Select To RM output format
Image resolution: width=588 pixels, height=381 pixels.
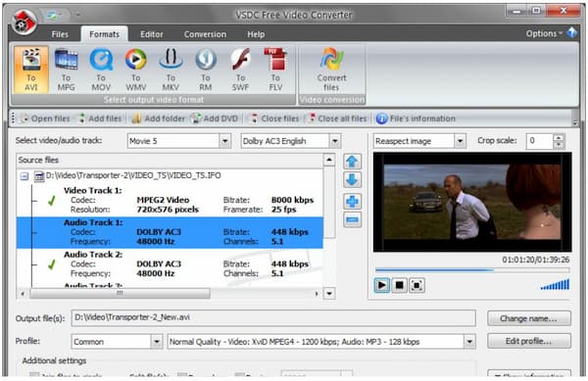coord(206,70)
